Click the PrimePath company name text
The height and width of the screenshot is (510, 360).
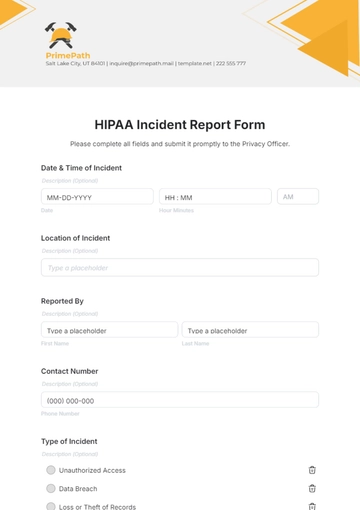pos(68,55)
